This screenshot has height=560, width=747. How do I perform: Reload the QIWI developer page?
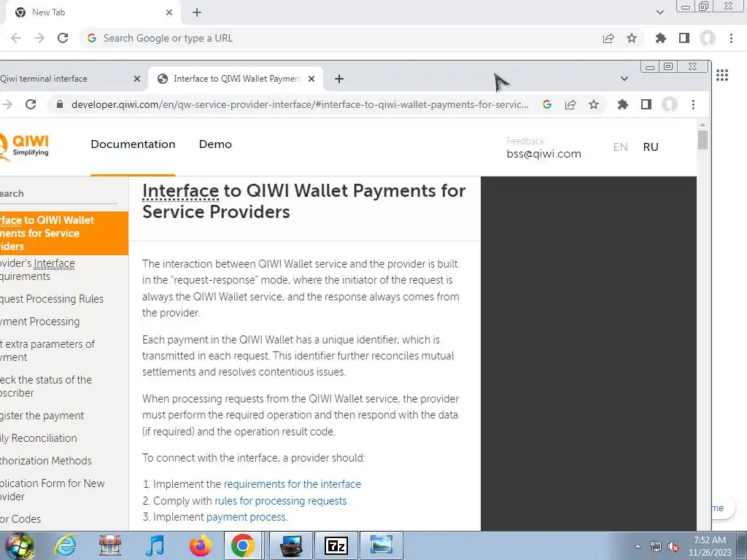tap(31, 104)
